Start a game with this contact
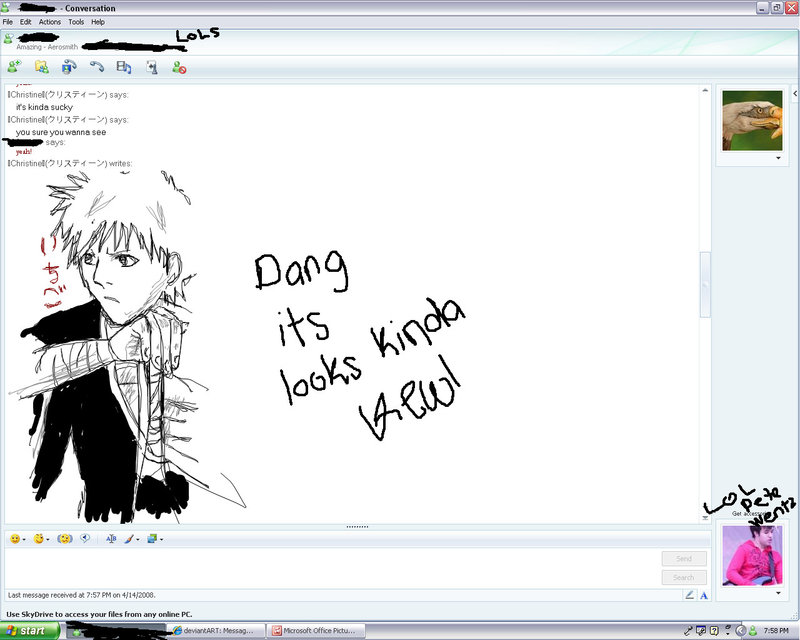The image size is (800, 640). pyautogui.click(x=152, y=66)
